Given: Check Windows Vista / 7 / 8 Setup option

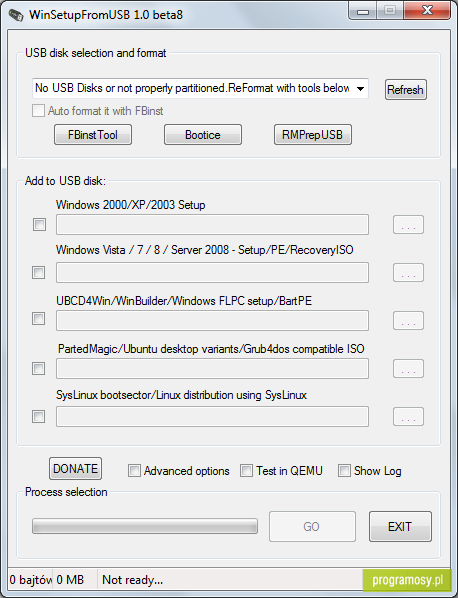Looking at the screenshot, I should (x=39, y=272).
